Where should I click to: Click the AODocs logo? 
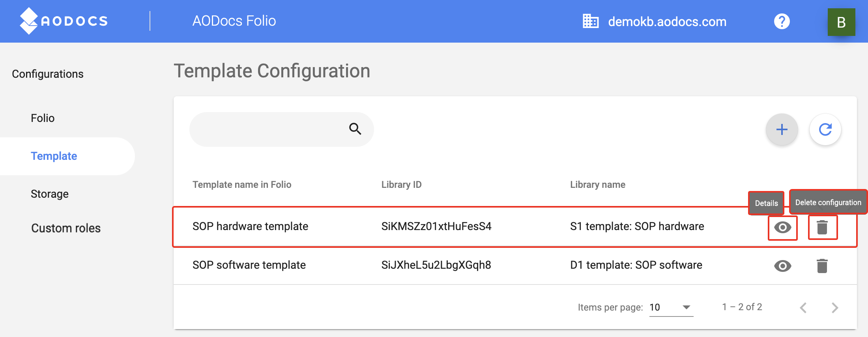pos(64,21)
